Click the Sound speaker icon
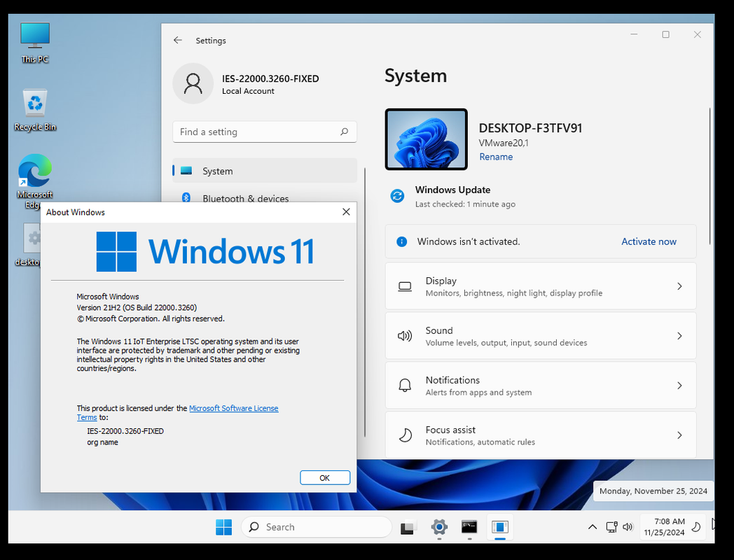Image resolution: width=734 pixels, height=560 pixels. (x=405, y=336)
